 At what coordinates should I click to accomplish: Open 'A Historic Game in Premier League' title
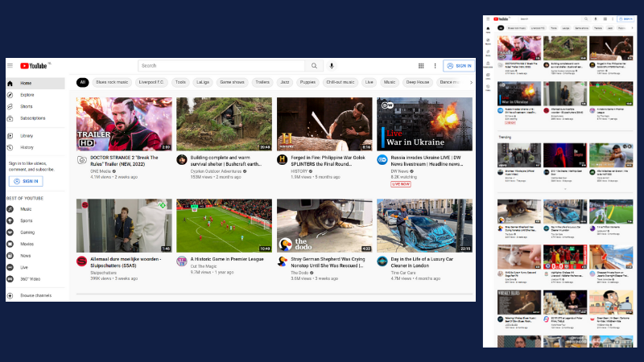227,259
